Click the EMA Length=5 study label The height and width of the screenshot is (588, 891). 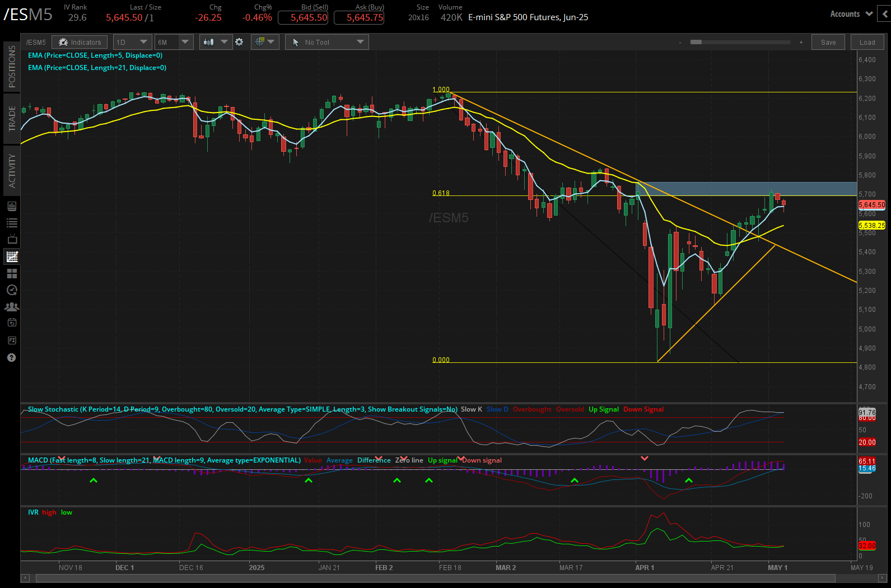[95, 55]
